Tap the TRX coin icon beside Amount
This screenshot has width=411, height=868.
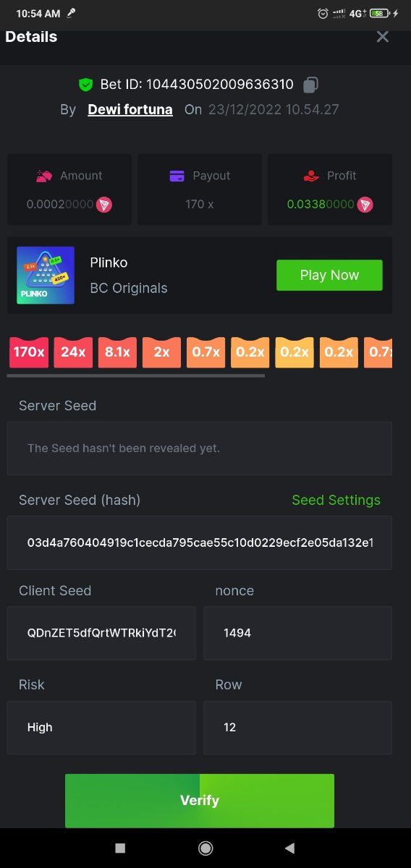click(x=105, y=205)
